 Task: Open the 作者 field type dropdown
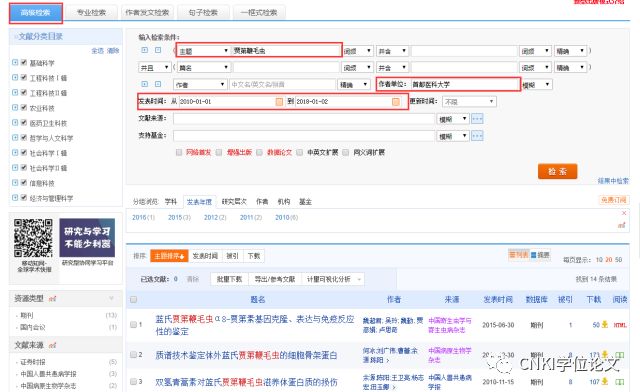(x=200, y=85)
